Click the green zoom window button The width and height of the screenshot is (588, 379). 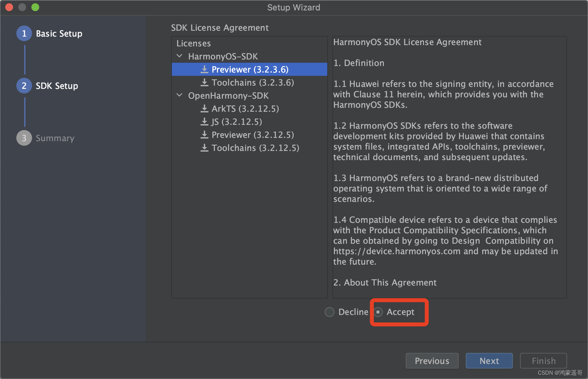pos(35,7)
